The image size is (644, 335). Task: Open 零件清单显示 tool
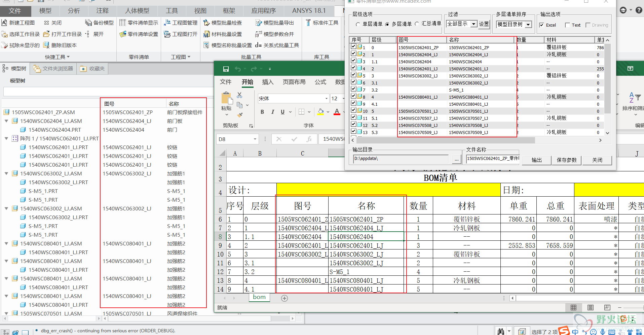pyautogui.click(x=139, y=23)
